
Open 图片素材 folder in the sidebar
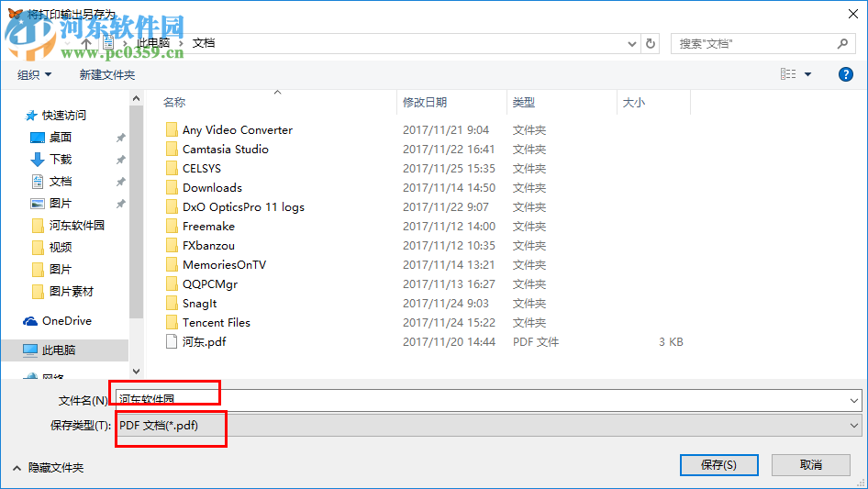point(72,292)
